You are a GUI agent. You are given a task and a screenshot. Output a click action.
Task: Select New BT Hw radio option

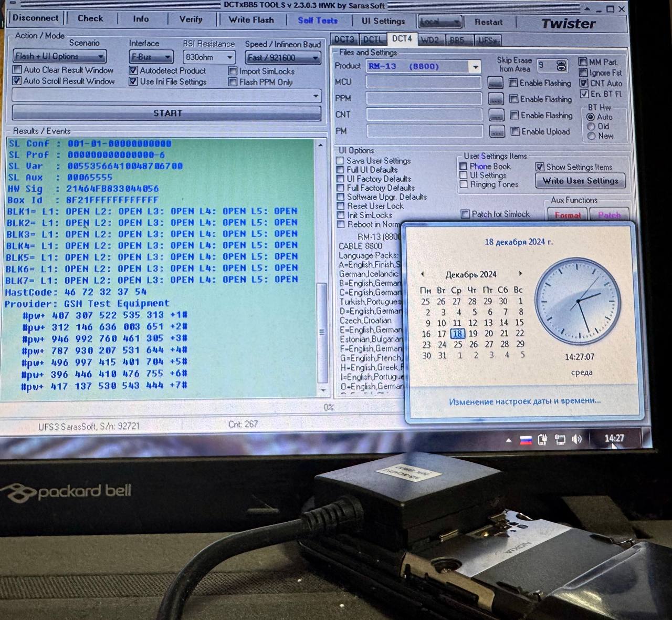[592, 136]
